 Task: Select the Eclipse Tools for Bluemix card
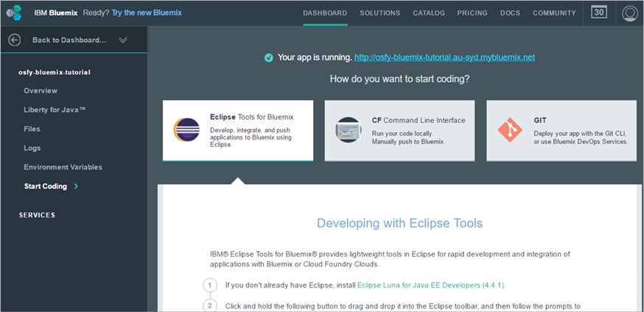238,131
